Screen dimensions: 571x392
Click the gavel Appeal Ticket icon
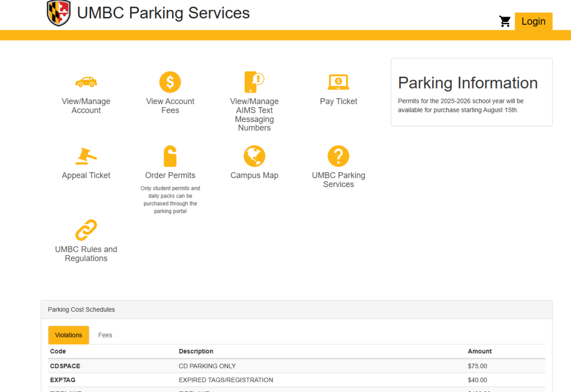click(x=86, y=156)
